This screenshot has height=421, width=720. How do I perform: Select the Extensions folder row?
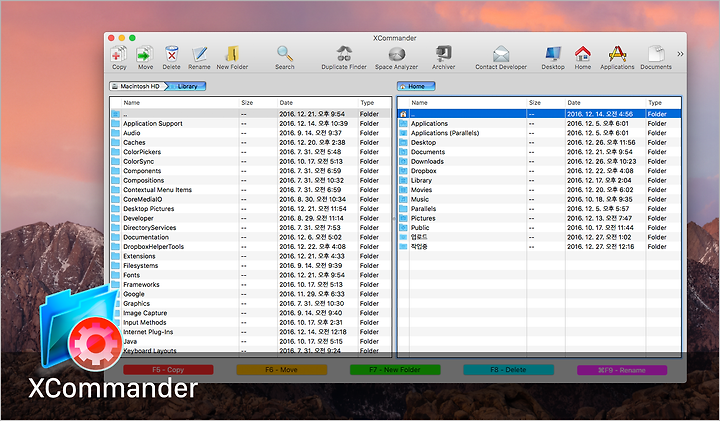251,256
